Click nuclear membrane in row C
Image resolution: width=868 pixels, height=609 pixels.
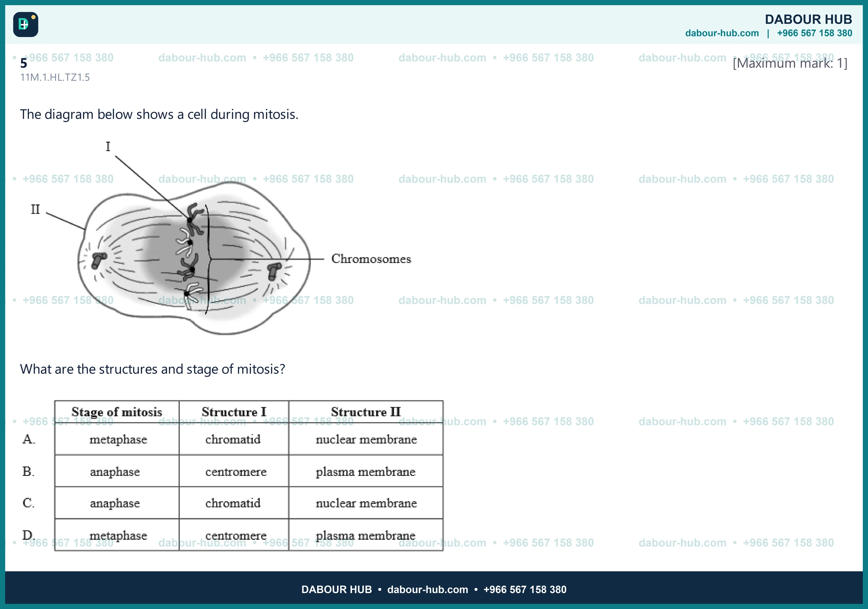click(366, 503)
